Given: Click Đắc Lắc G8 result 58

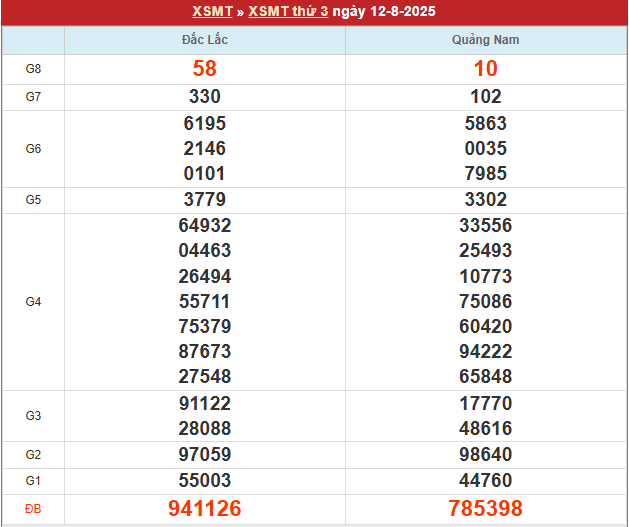Looking at the screenshot, I should pyautogui.click(x=205, y=69).
